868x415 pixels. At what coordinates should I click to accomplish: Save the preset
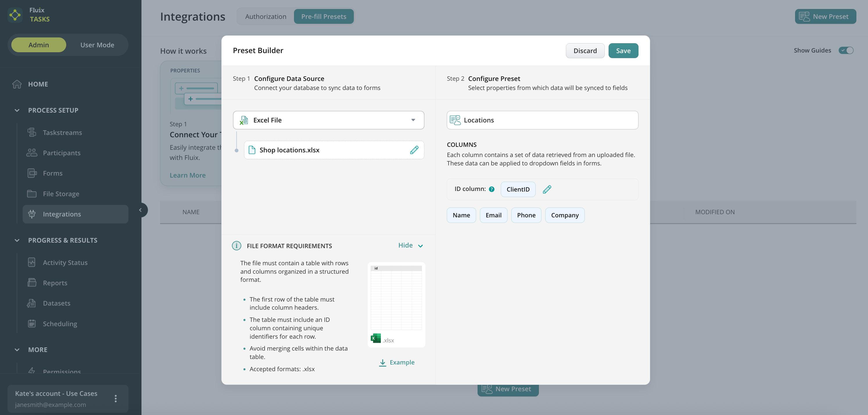pyautogui.click(x=623, y=51)
